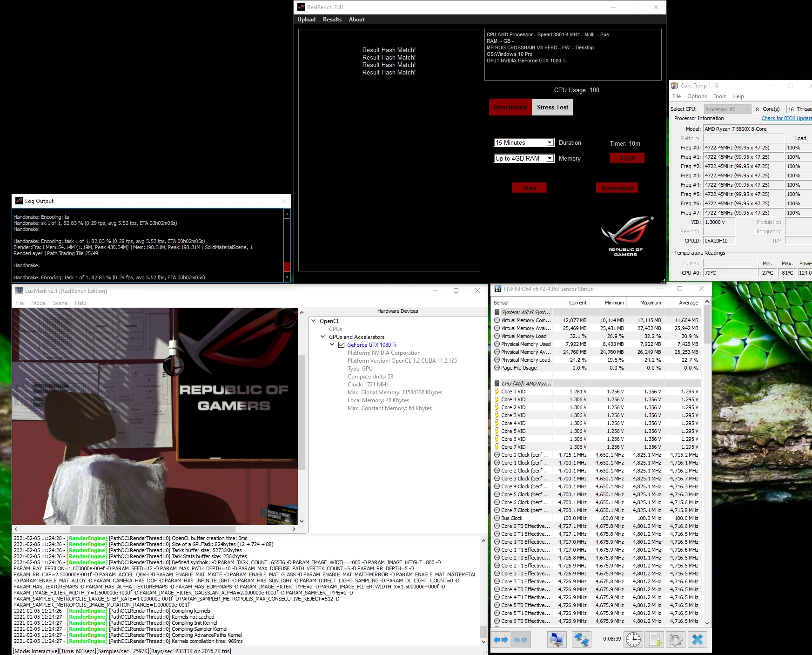Close HWiNFO sensors with blue X icon

point(698,640)
